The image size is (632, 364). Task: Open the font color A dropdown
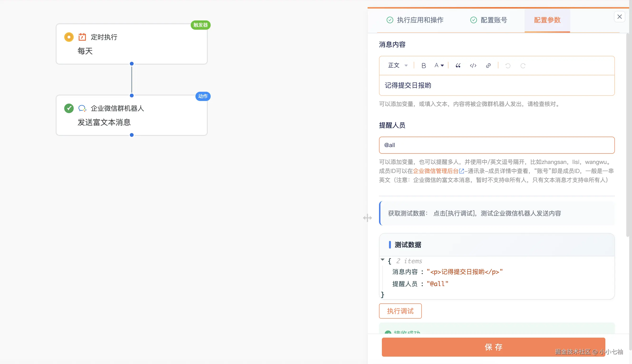tap(439, 66)
